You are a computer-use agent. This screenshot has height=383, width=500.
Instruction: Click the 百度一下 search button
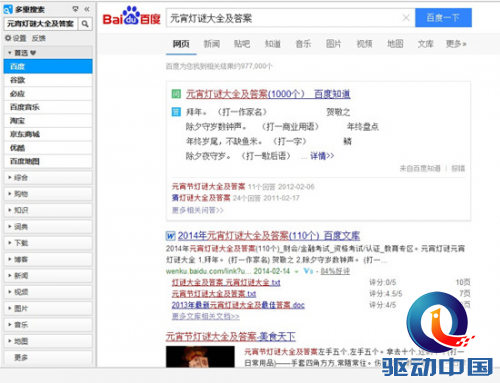443,18
